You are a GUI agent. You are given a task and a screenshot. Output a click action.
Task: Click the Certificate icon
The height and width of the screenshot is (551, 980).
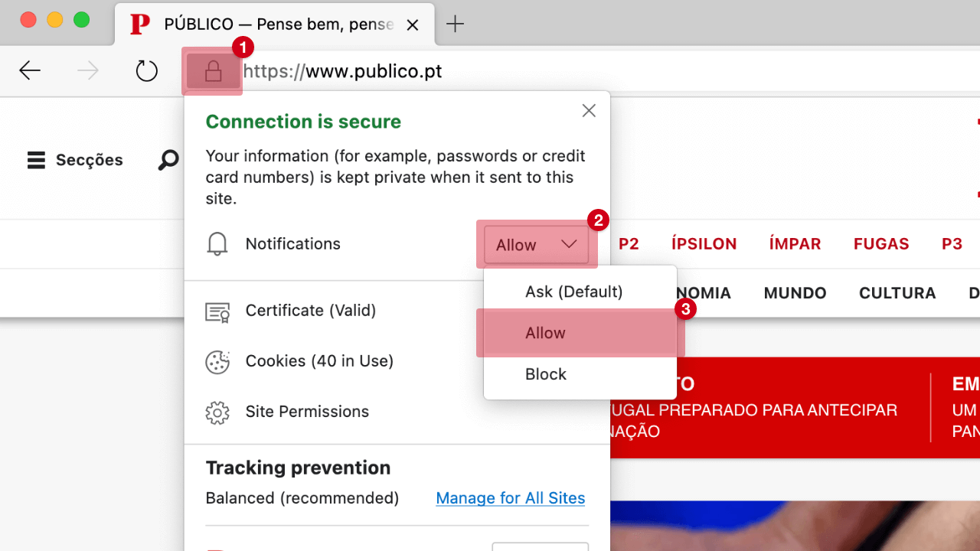(x=217, y=311)
